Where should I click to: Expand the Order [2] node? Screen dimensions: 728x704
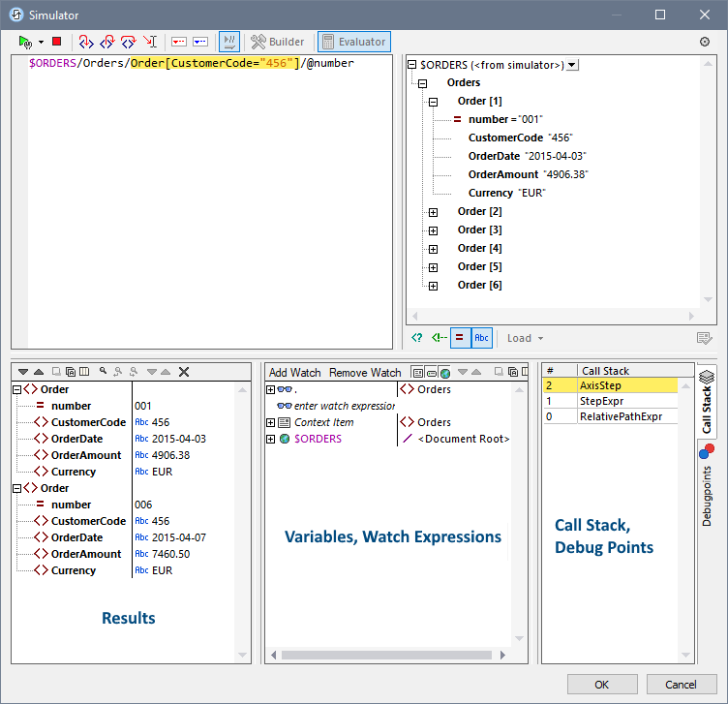point(433,212)
